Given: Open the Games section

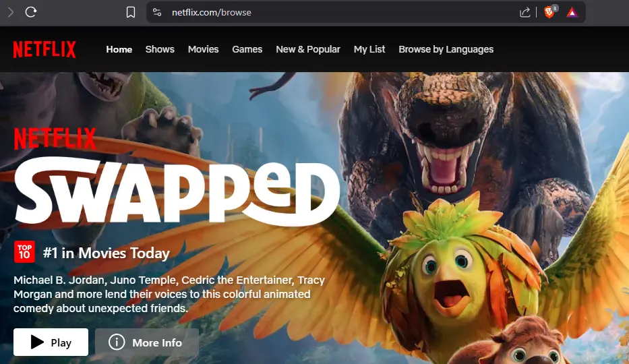Looking at the screenshot, I should [247, 49].
